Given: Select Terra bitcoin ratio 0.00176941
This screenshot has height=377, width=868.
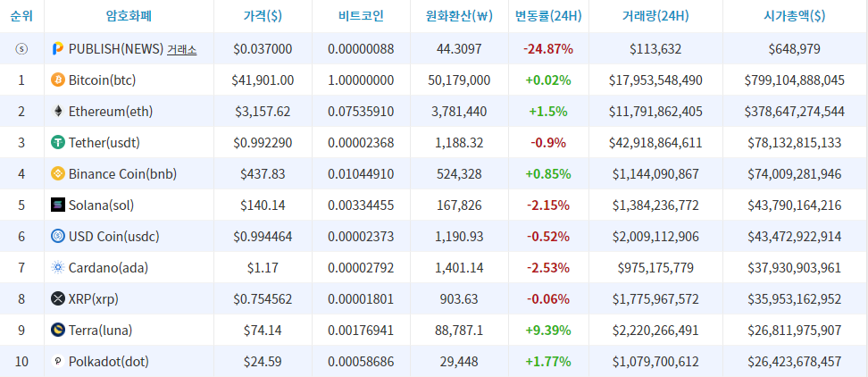Looking at the screenshot, I should 361,331.
